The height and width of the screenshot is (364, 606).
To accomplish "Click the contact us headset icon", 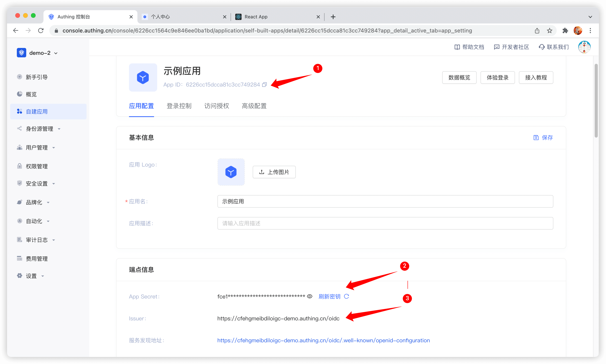I will pyautogui.click(x=541, y=47).
